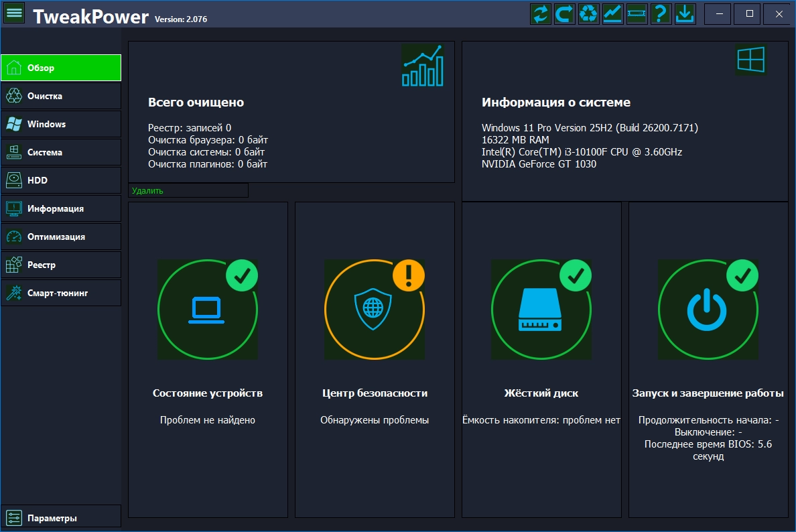Click the house icon beside Обзор
796x532 pixels.
13,68
